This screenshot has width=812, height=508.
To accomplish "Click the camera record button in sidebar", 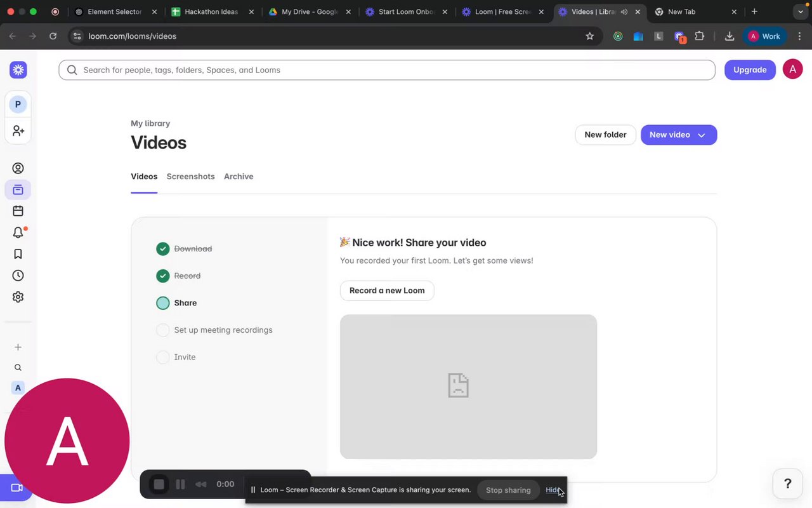I will click(x=16, y=488).
